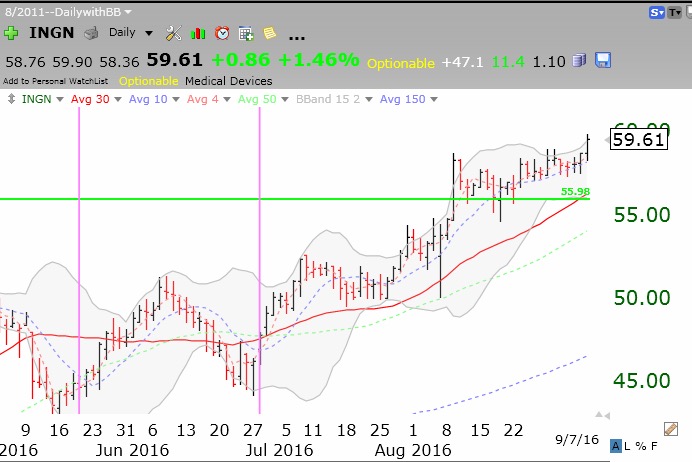Viewport: 692px width, 462px height.
Task: Click the green plus add icon
Action: click(x=11, y=33)
